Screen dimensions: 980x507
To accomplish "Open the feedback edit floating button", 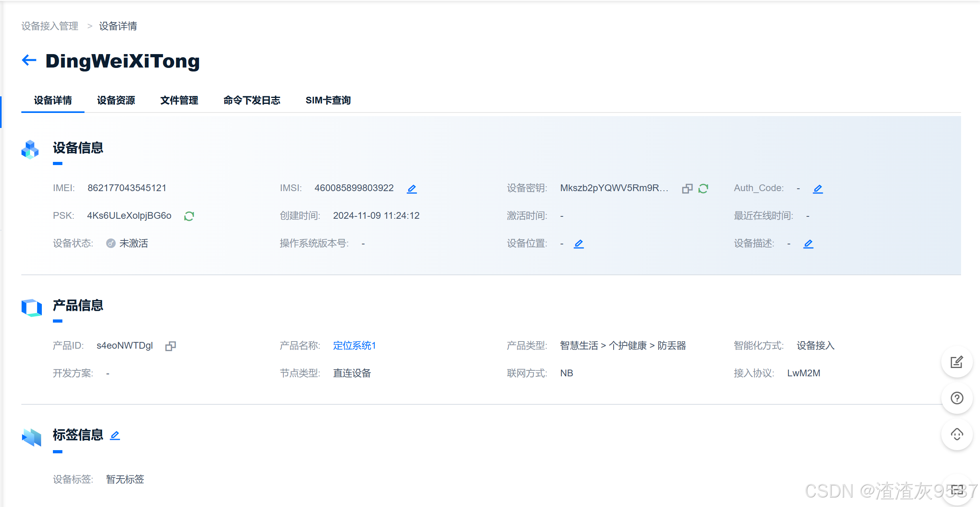I will (x=957, y=362).
